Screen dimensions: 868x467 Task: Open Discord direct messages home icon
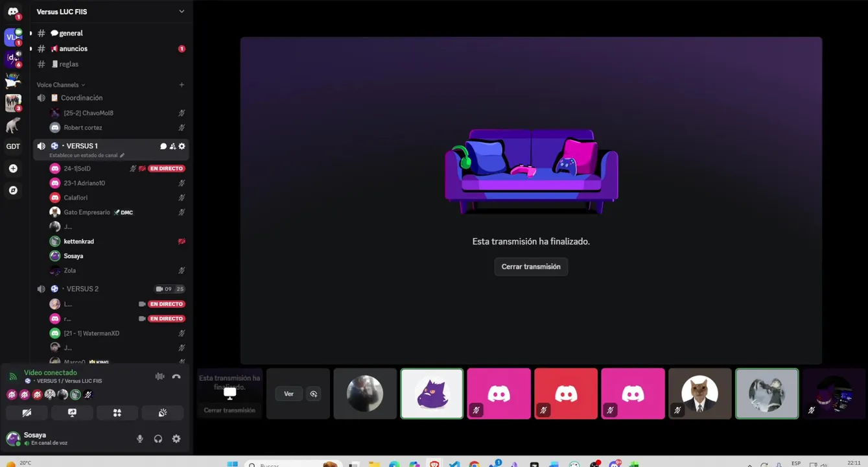[13, 12]
